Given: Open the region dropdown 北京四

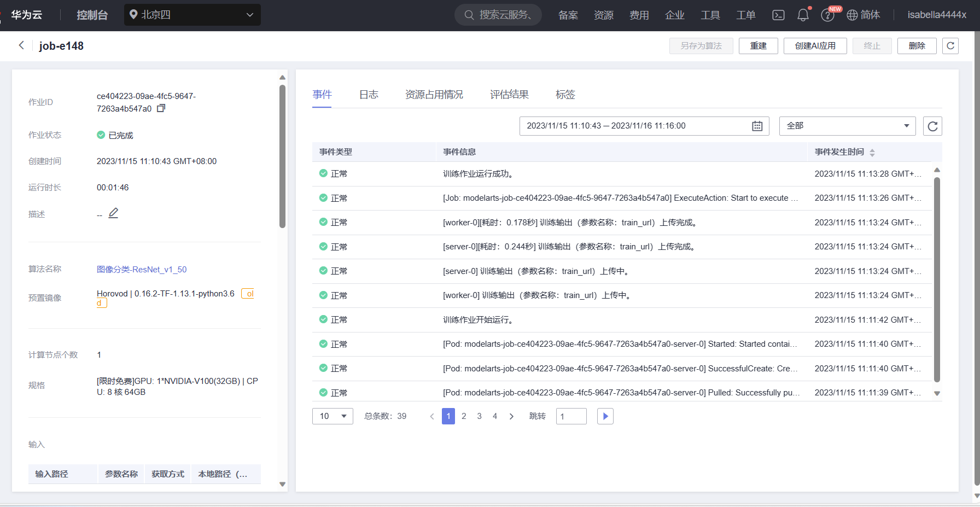Looking at the screenshot, I should pos(192,15).
